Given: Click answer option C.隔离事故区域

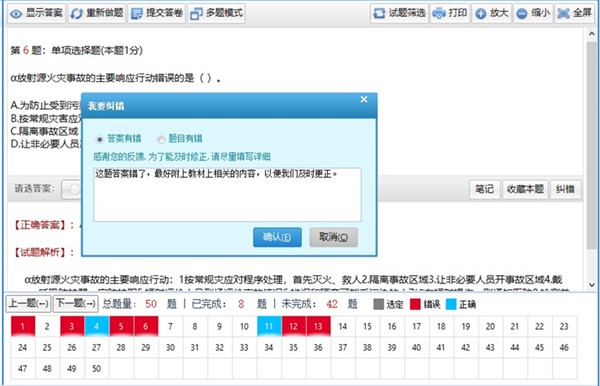Looking at the screenshot, I should click(44, 131).
